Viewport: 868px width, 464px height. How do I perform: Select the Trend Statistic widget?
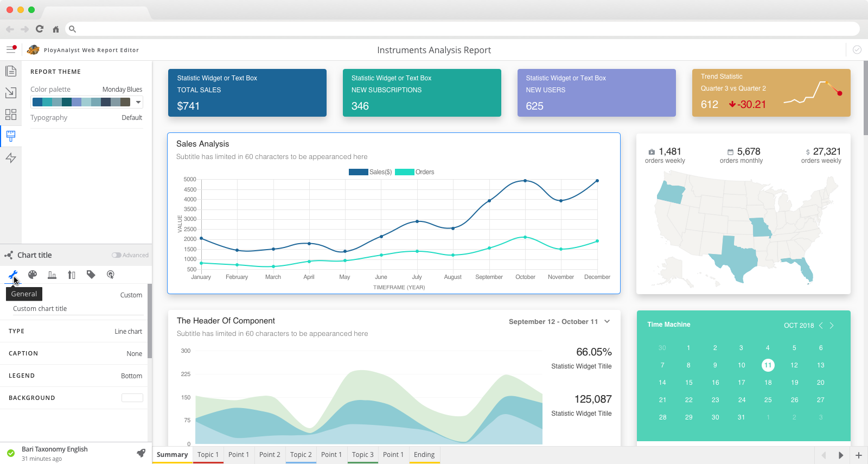[x=771, y=93]
